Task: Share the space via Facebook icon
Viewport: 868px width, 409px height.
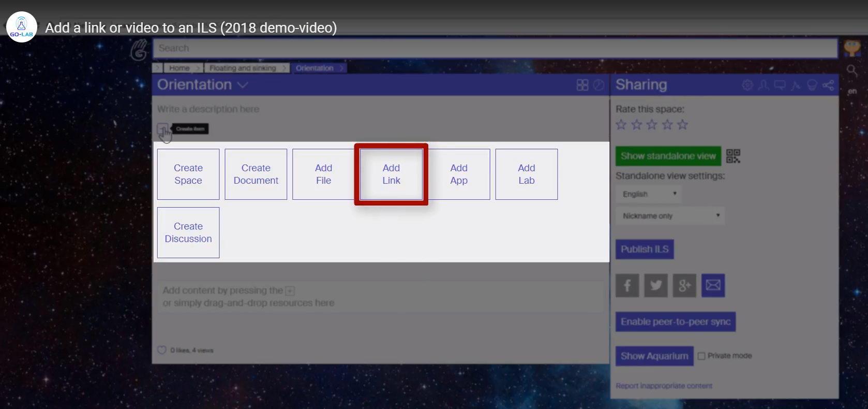Action: click(x=627, y=285)
